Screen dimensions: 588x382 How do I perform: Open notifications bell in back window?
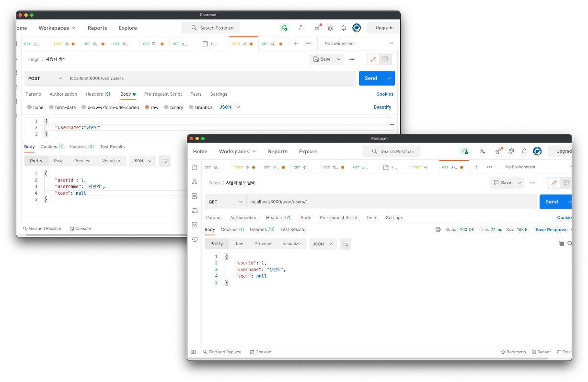click(344, 28)
